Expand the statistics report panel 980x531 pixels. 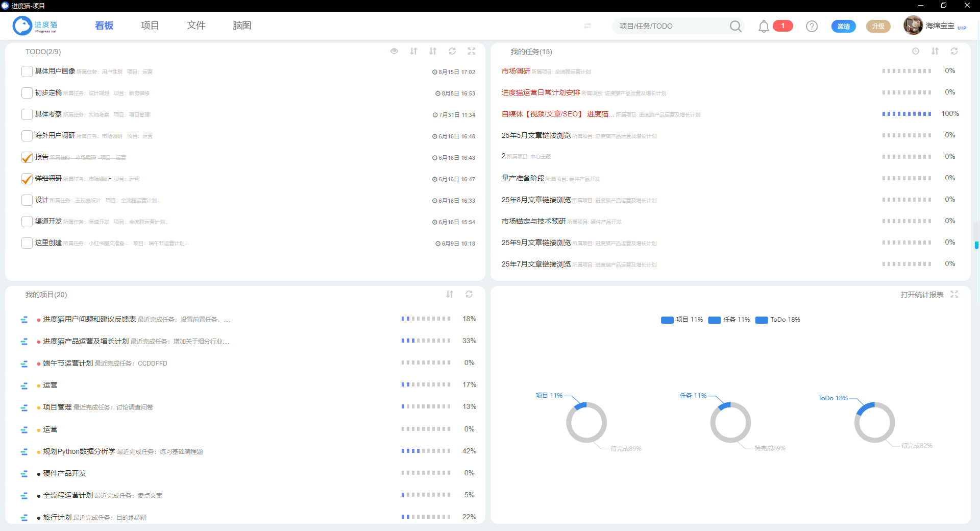[x=955, y=294]
